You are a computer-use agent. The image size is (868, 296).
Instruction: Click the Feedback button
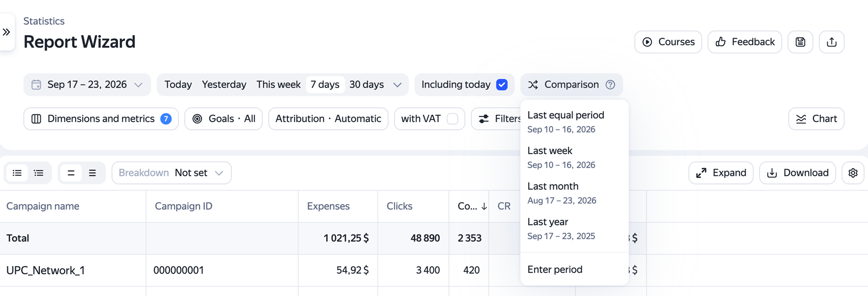[x=745, y=42]
